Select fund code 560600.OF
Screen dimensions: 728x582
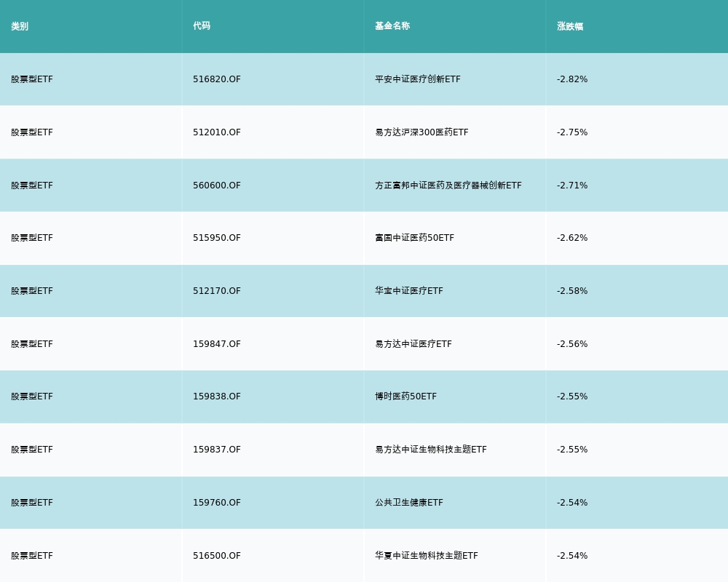[x=217, y=186]
